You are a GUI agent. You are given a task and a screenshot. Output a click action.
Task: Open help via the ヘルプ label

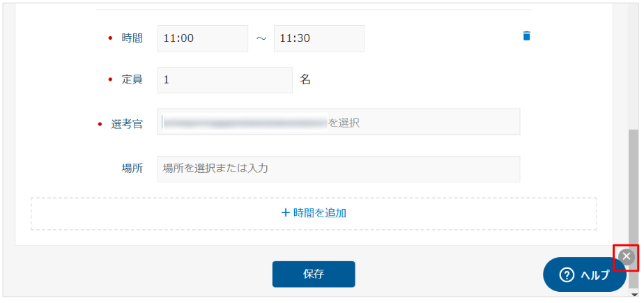point(594,275)
